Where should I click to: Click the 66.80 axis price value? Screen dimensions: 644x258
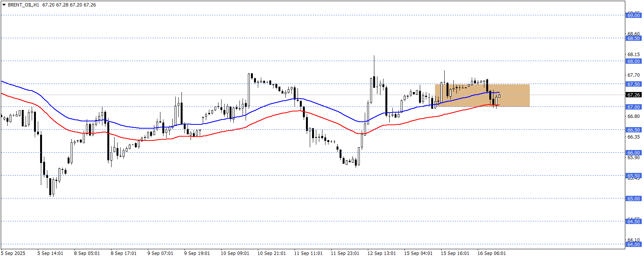[x=634, y=116]
